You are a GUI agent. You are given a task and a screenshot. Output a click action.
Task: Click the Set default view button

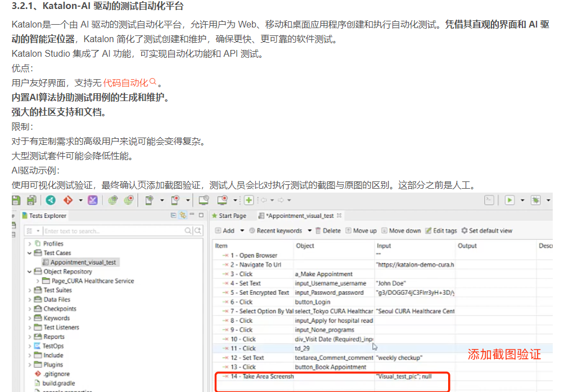pos(487,231)
